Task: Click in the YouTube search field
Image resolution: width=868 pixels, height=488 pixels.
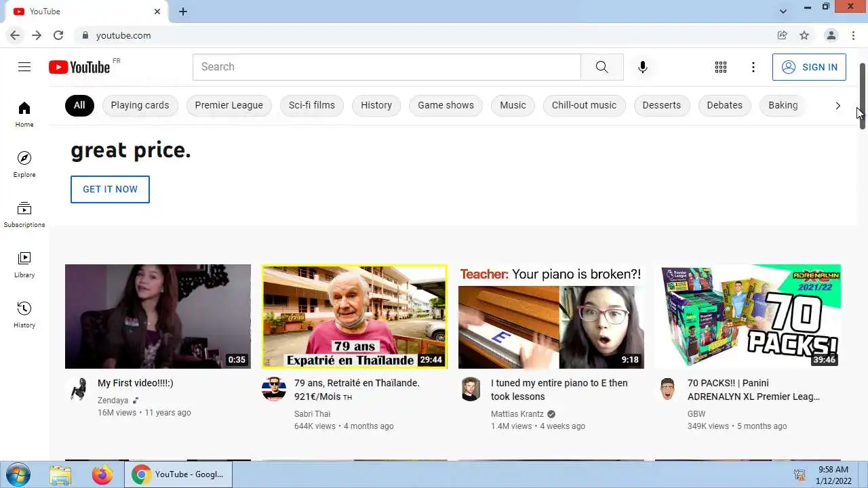Action: (387, 67)
